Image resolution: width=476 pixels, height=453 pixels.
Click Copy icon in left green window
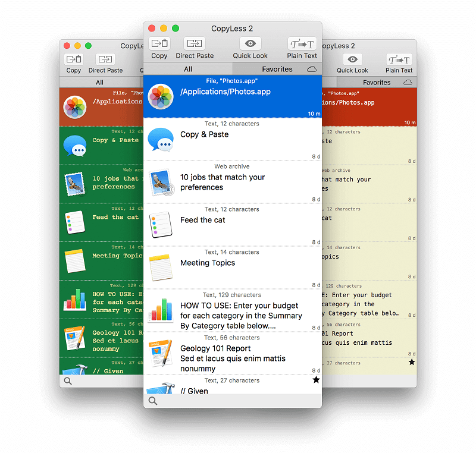tap(74, 59)
